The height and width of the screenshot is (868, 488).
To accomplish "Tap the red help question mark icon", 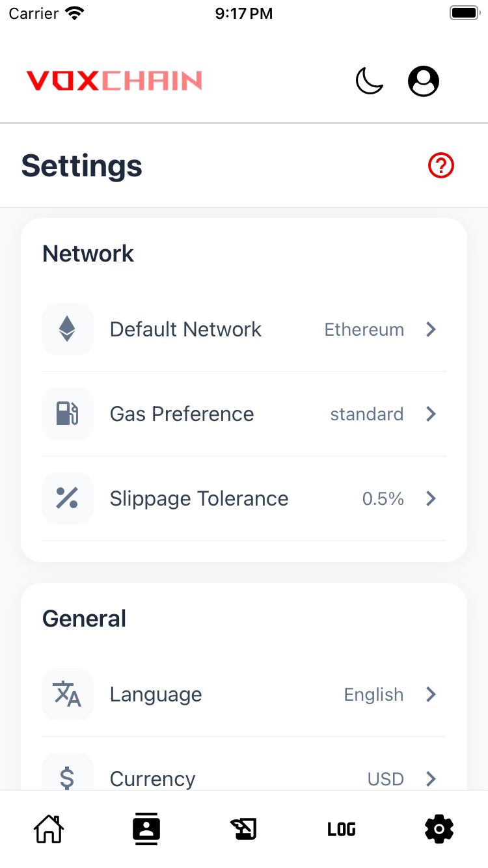I will pyautogui.click(x=441, y=166).
